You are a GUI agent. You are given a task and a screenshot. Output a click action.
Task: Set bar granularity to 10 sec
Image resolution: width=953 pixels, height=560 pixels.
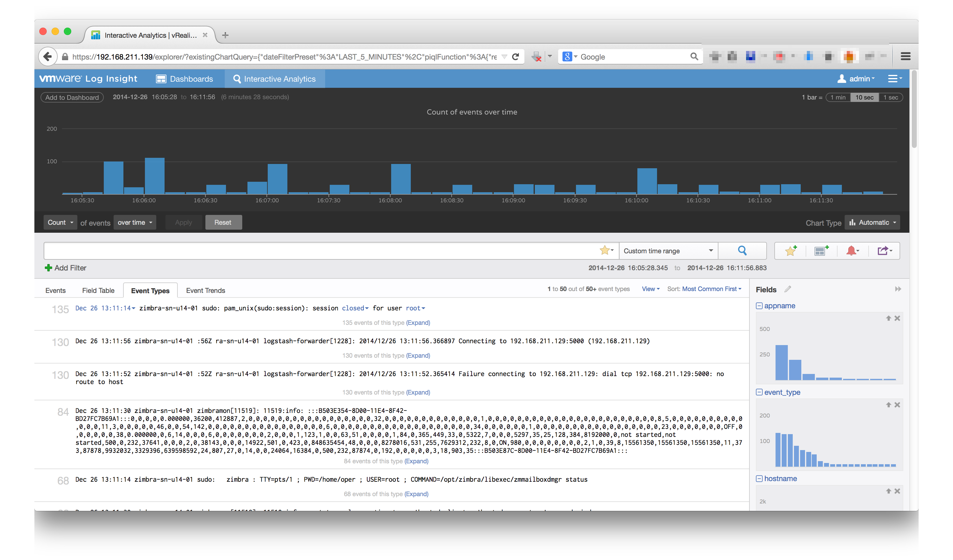(865, 97)
